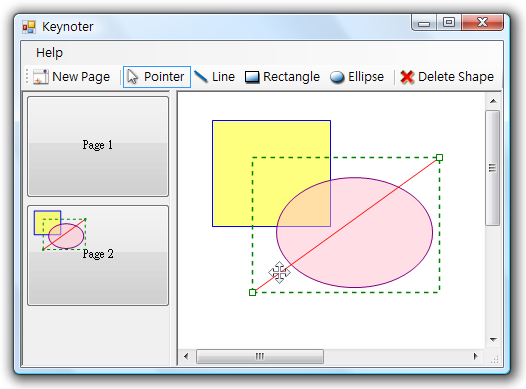
Task: Click the horizontal scrollbar left arrow
Action: (x=186, y=356)
